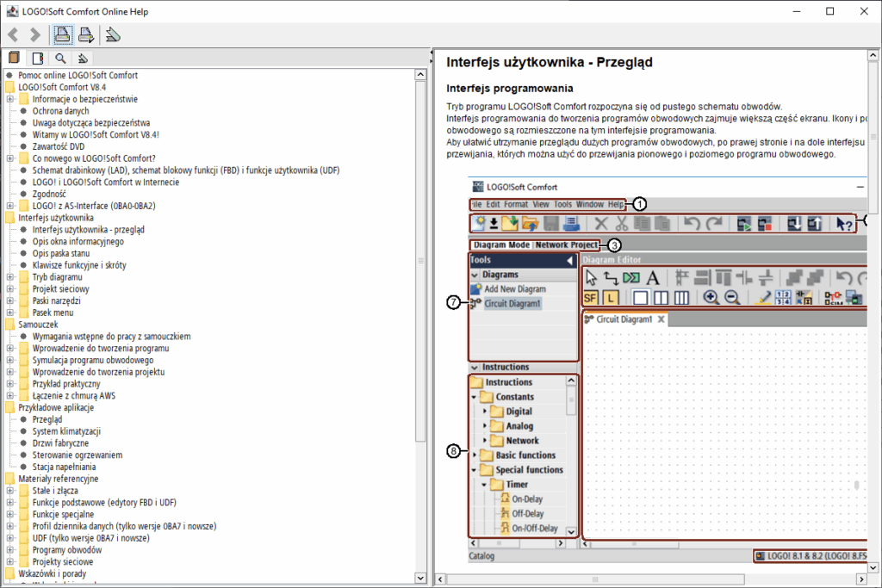Click the help content horizontal scroll-right arrow
The height and width of the screenshot is (588, 882).
[861, 579]
